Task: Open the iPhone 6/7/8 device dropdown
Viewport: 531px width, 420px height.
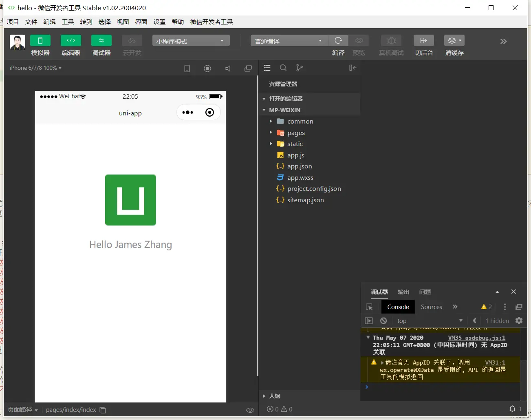Action: pyautogui.click(x=36, y=68)
